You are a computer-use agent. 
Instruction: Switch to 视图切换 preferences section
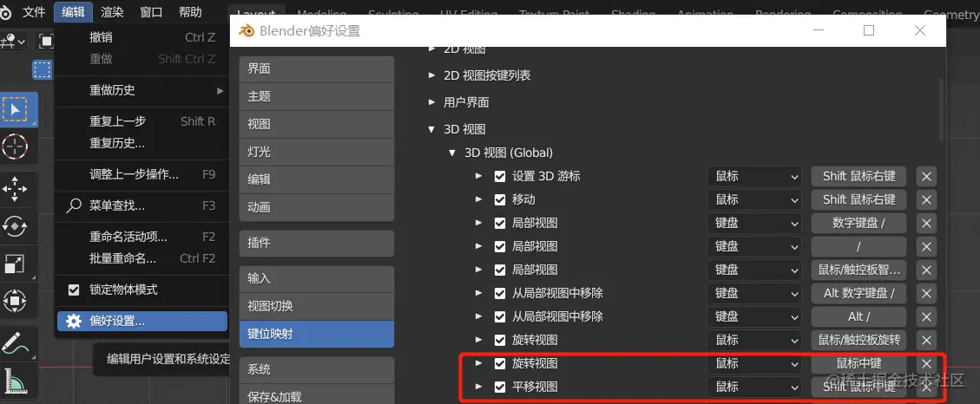tap(316, 306)
